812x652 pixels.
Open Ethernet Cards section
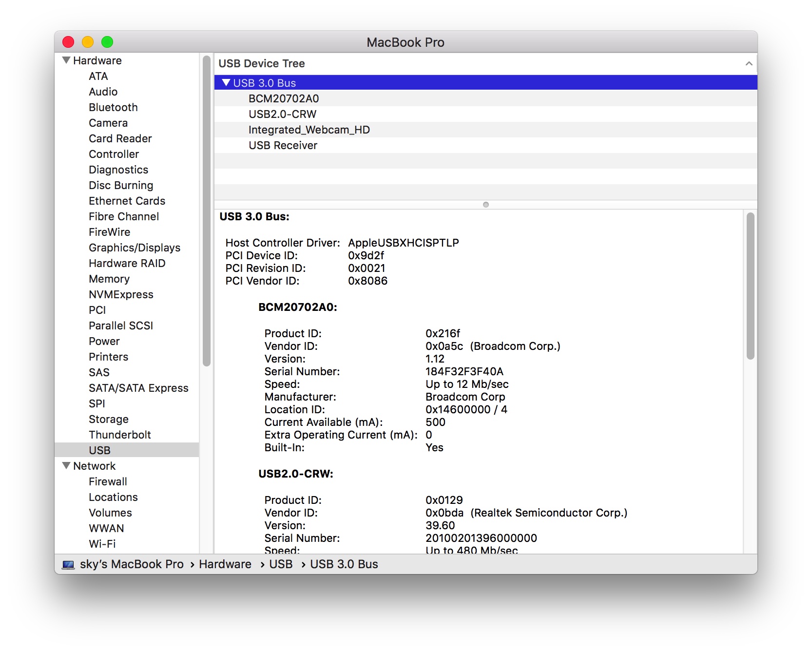pos(127,201)
